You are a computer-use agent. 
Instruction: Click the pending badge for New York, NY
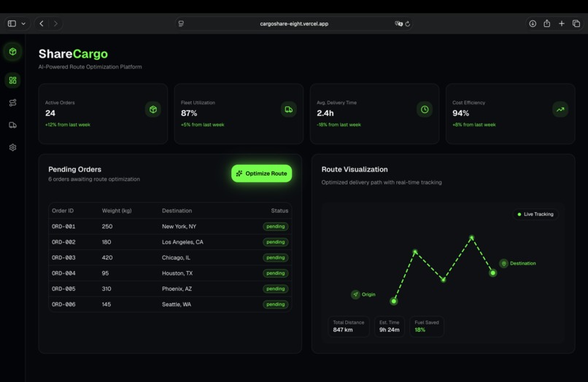coord(276,227)
